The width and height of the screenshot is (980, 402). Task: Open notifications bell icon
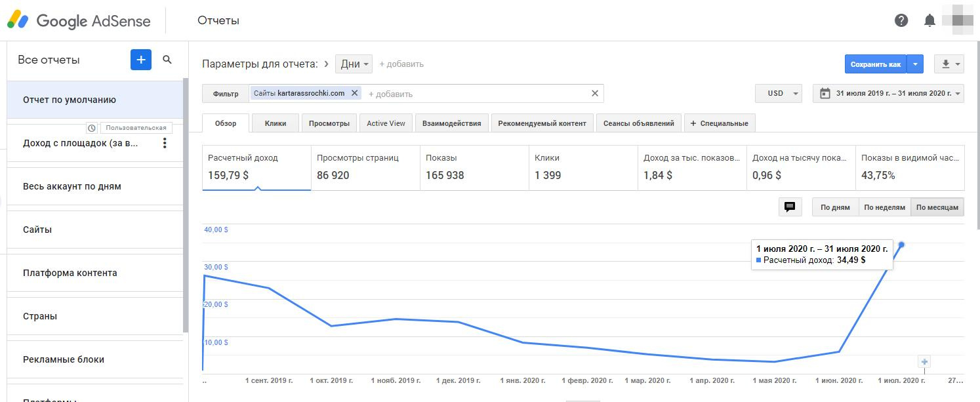(929, 20)
